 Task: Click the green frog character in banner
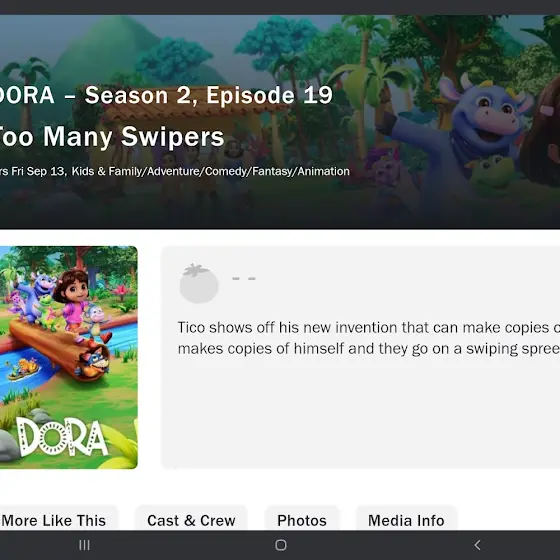[x=492, y=175]
